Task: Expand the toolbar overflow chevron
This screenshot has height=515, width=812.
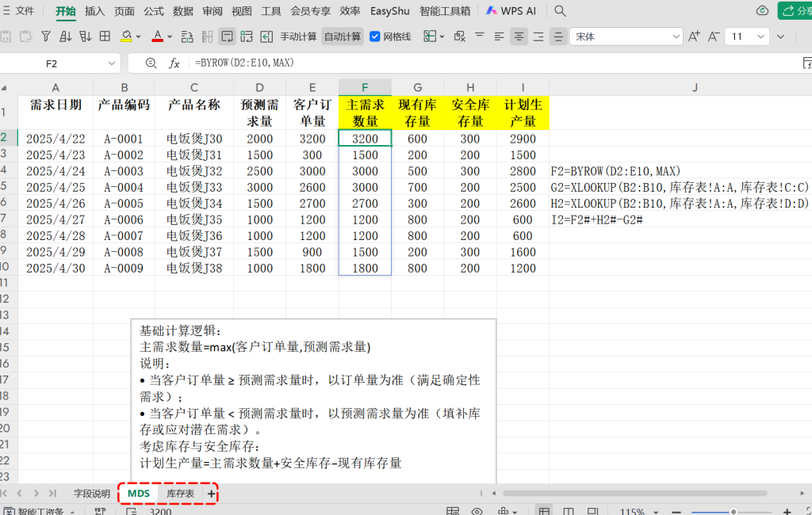Action: coord(780,36)
